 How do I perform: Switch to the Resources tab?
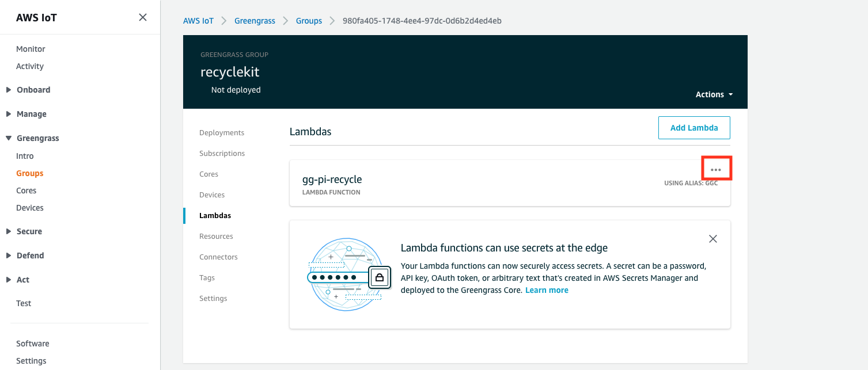coord(216,237)
